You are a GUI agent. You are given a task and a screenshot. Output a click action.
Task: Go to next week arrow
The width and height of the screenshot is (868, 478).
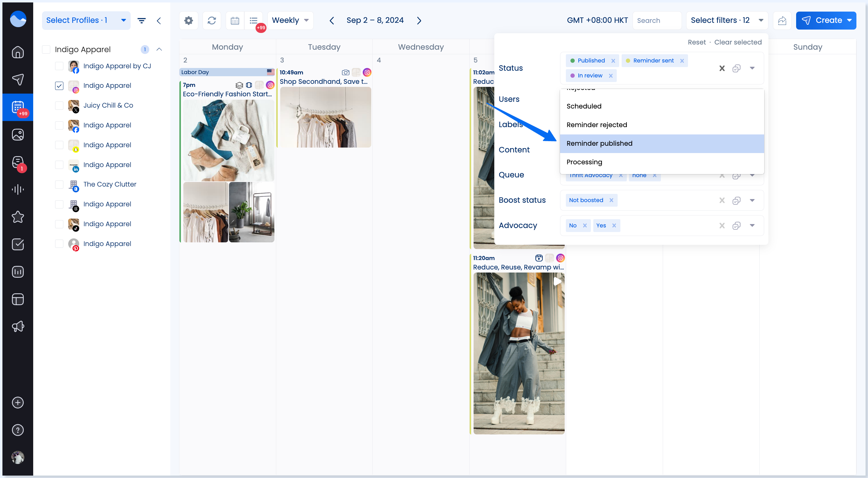419,21
